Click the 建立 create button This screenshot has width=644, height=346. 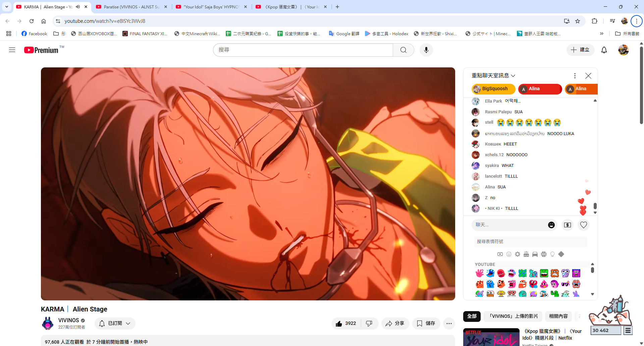(581, 50)
